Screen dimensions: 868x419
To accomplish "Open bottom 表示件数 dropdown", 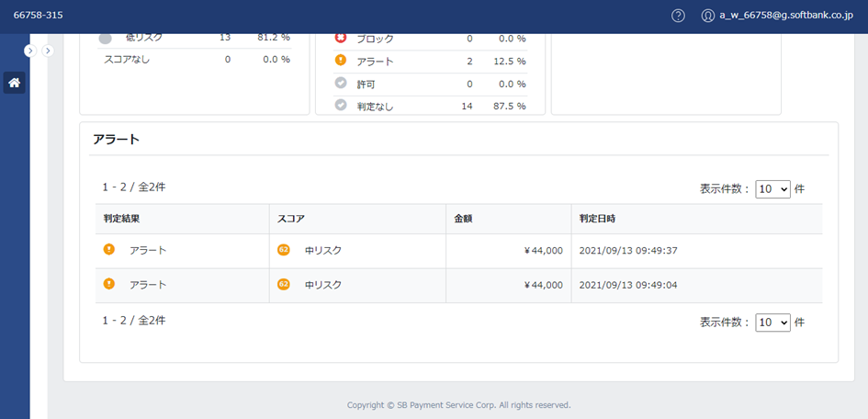I will point(772,323).
